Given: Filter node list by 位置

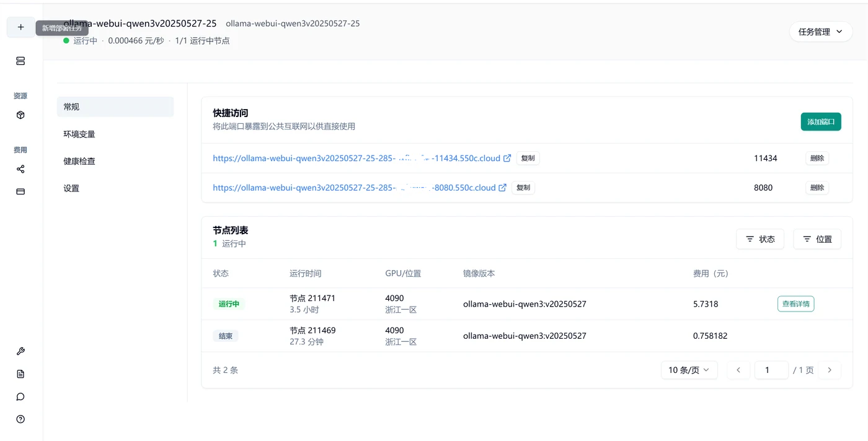Looking at the screenshot, I should tap(817, 239).
